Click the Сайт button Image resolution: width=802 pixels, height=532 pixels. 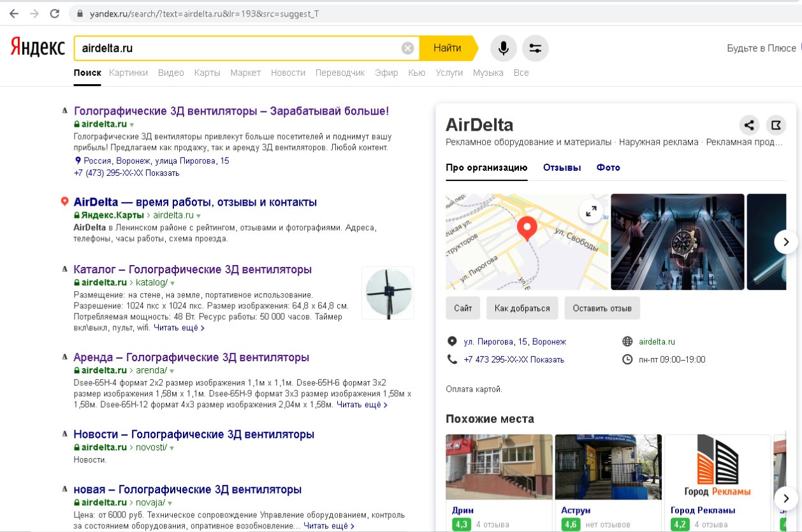click(463, 308)
